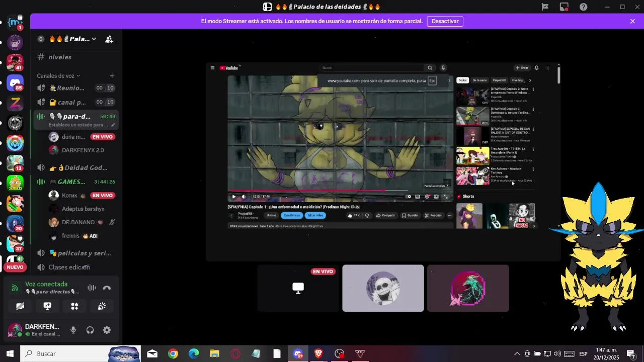Screen dimensions: 644x362
Task: Open the Soundboard button
Action: pyautogui.click(x=102, y=306)
